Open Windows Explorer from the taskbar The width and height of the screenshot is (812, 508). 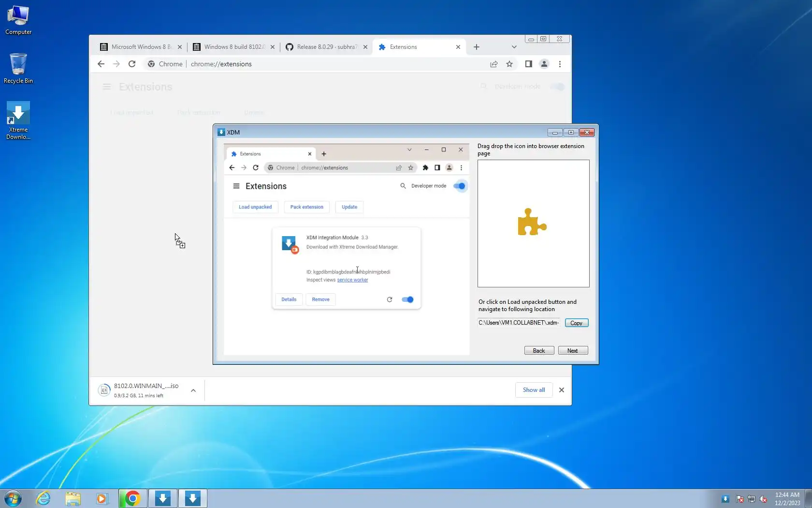pyautogui.click(x=73, y=498)
